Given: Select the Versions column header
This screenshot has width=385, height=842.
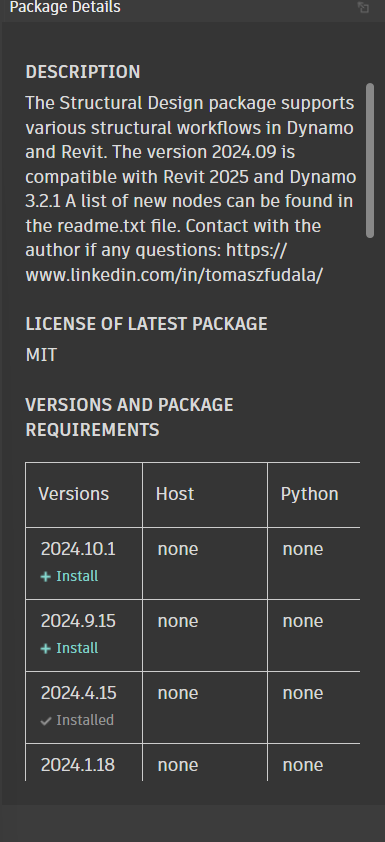Looking at the screenshot, I should coord(74,494).
